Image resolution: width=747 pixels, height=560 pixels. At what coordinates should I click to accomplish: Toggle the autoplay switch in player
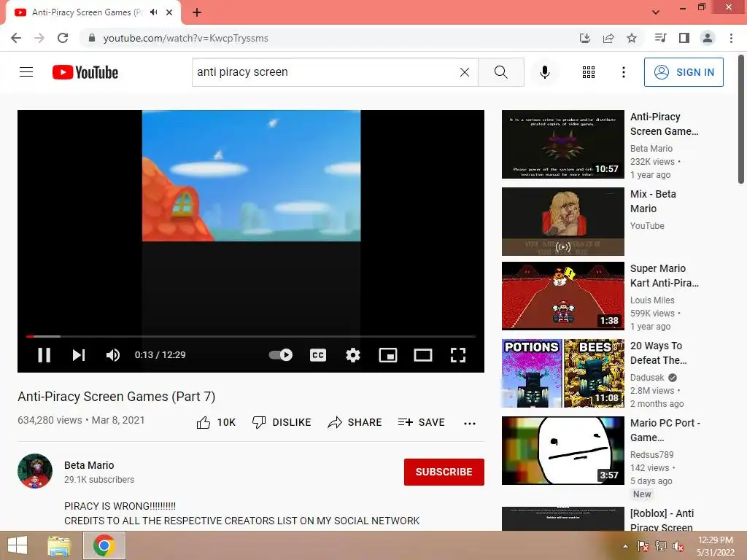click(281, 355)
